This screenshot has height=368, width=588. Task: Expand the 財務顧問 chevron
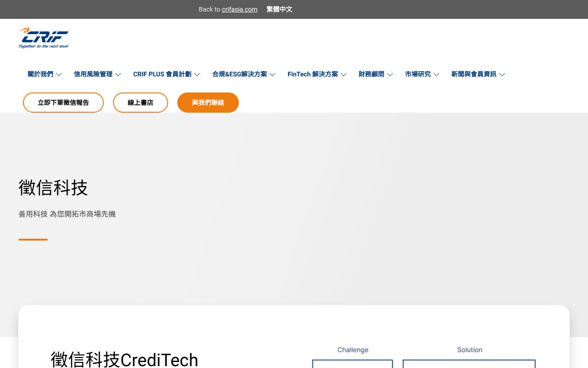point(390,75)
